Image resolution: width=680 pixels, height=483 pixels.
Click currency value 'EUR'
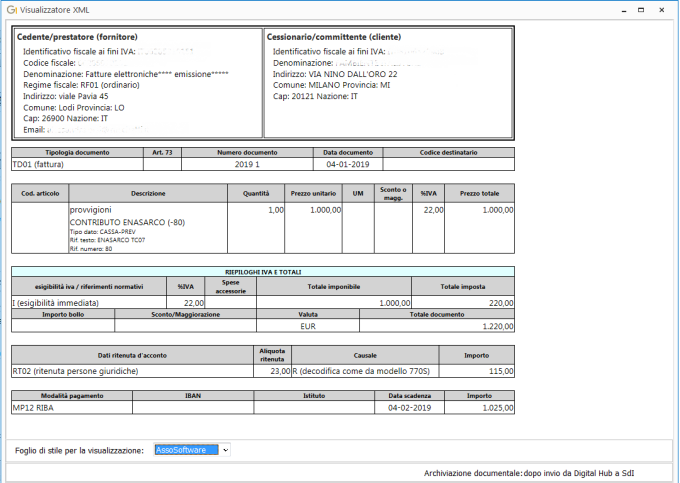pyautogui.click(x=308, y=326)
